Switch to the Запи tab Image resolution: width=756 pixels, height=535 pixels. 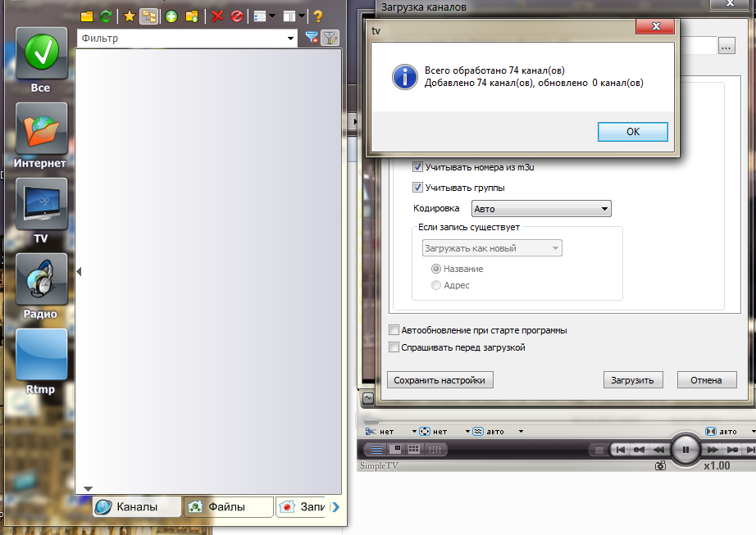[x=301, y=506]
